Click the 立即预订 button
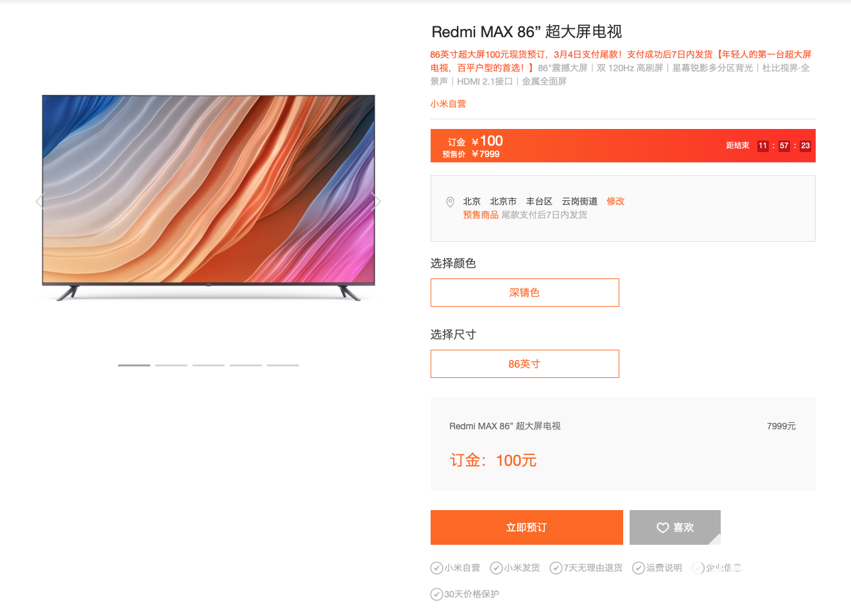The height and width of the screenshot is (616, 851). (527, 527)
